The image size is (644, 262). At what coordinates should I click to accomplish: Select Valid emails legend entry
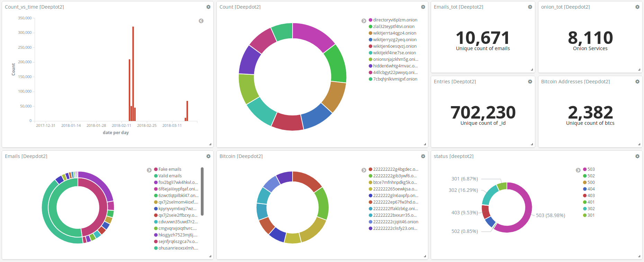pos(168,176)
